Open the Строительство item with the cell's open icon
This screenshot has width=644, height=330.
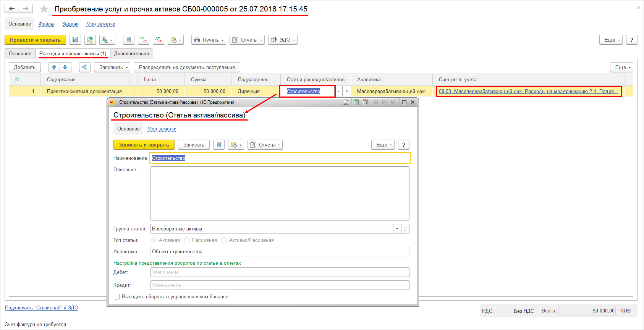[x=346, y=91]
